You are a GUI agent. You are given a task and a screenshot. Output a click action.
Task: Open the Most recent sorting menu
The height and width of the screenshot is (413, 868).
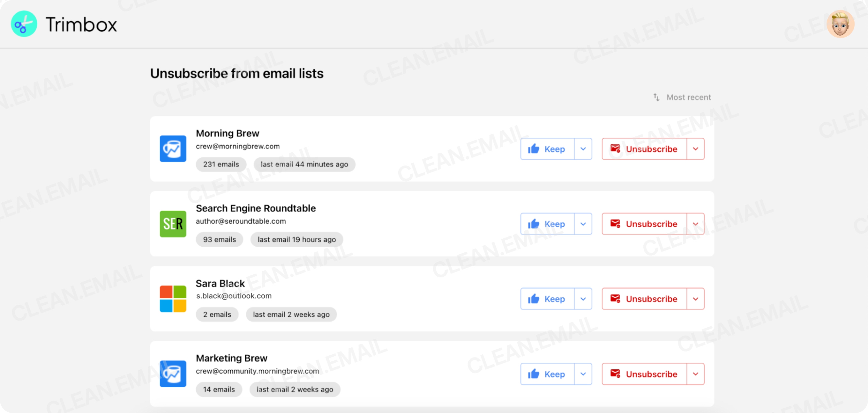689,97
